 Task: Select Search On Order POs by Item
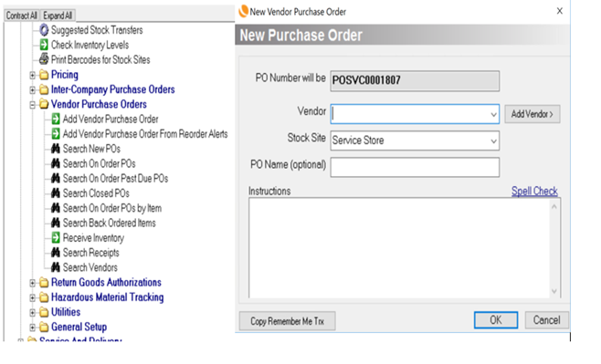[112, 208]
